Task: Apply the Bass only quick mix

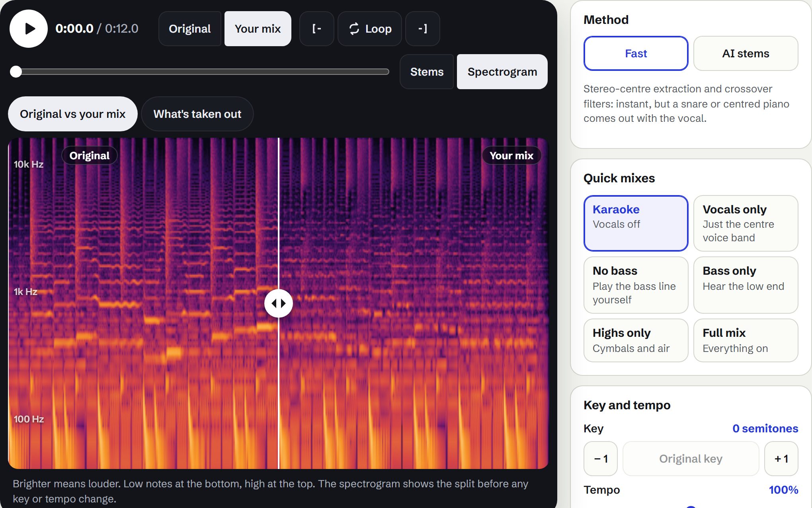Action: (x=746, y=285)
